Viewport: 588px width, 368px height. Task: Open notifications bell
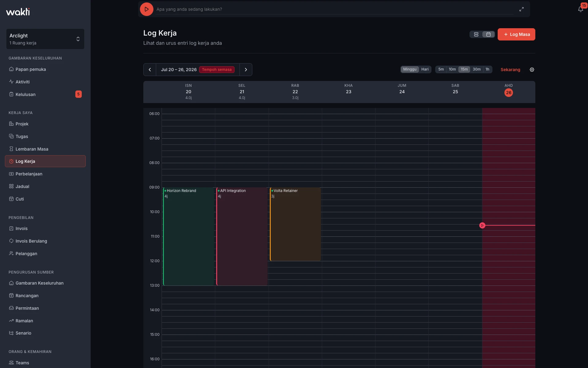[x=580, y=9]
